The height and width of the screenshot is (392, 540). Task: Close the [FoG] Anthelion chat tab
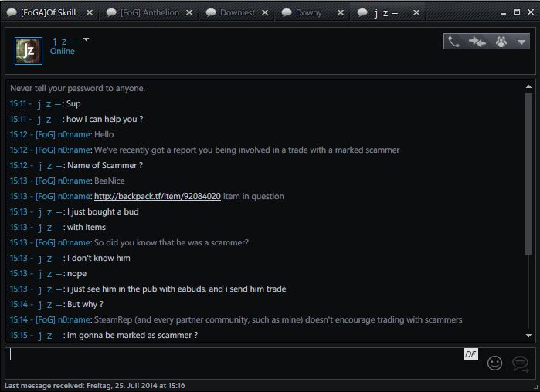tap(189, 12)
